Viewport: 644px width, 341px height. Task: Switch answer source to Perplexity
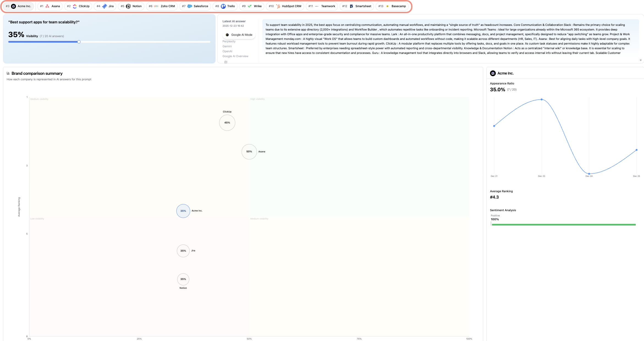tap(229, 41)
